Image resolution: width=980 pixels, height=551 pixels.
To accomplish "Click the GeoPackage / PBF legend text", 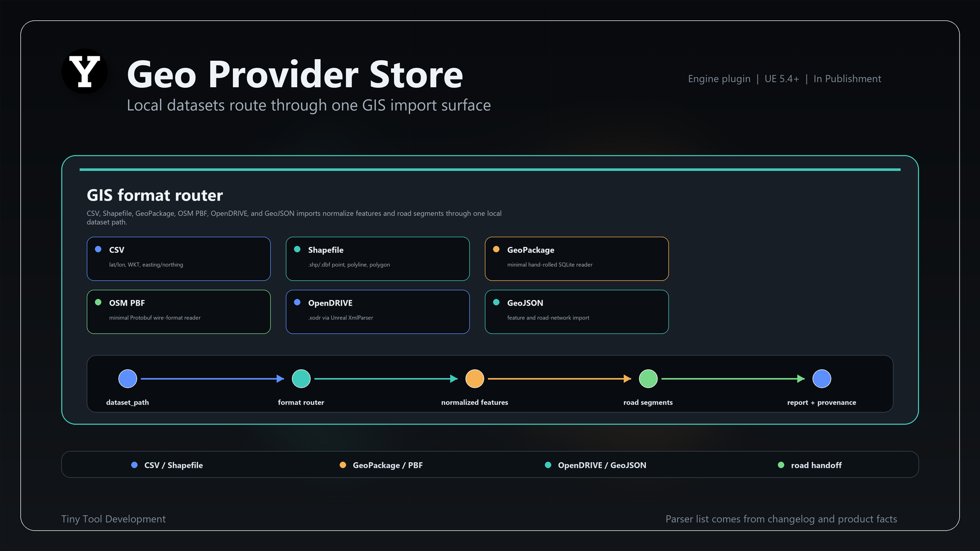I will (x=388, y=465).
